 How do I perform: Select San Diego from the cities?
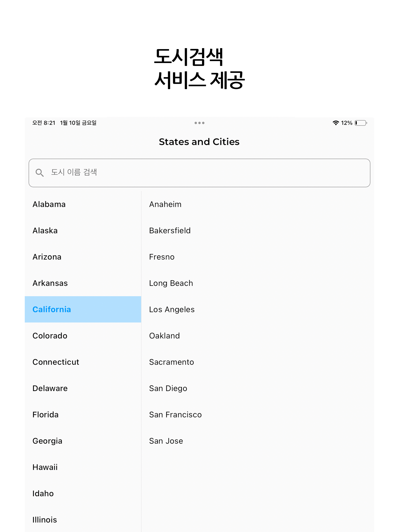(x=258, y=388)
